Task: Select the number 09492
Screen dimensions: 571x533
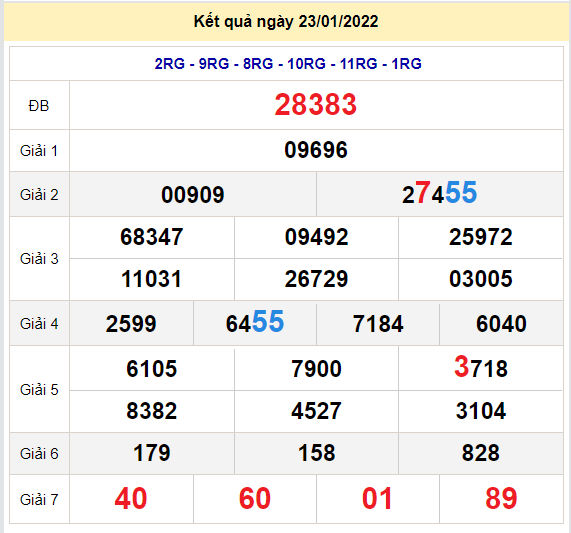Action: pyautogui.click(x=316, y=237)
